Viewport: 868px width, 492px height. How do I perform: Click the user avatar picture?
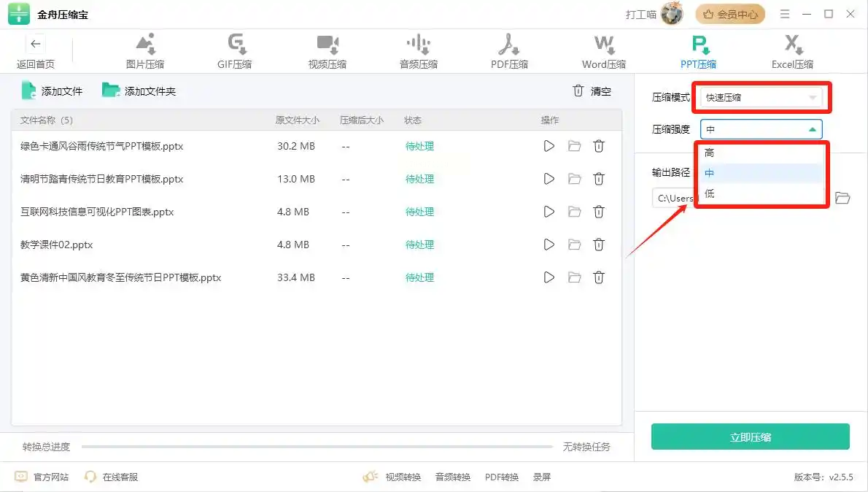672,14
